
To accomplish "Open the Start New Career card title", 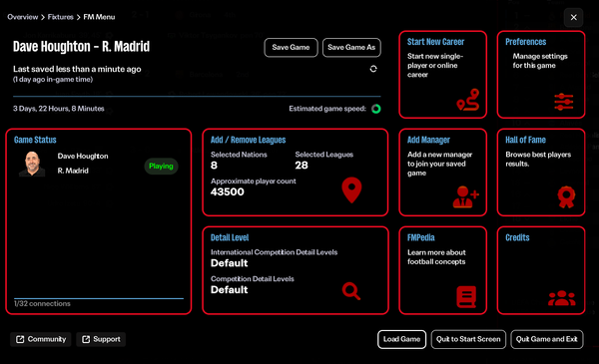I will coord(435,42).
